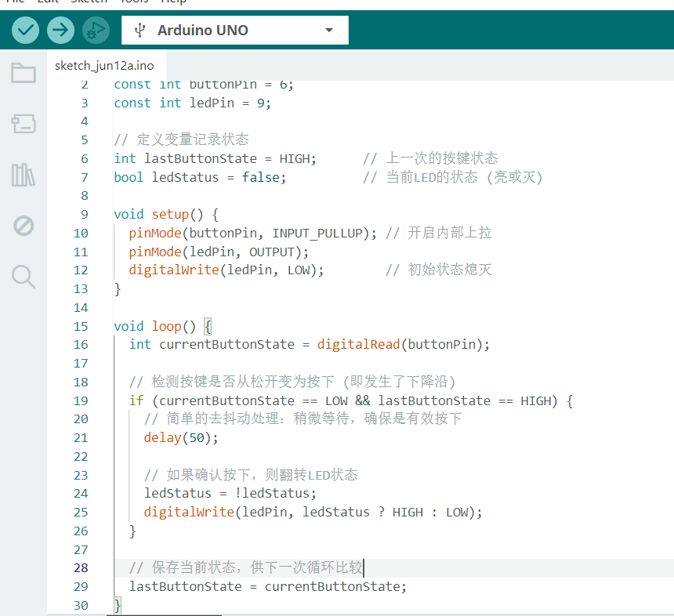Click the USB icon in board selector

coord(140,31)
